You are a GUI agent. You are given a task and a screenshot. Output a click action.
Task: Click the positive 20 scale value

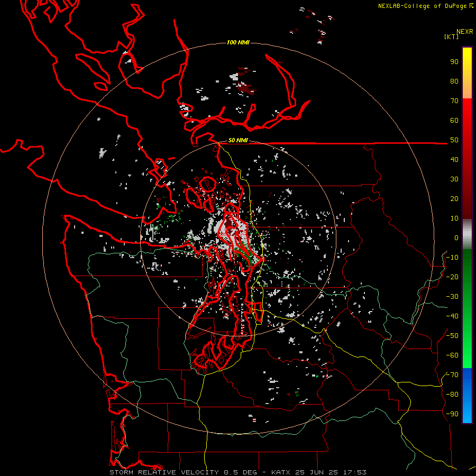point(454,198)
